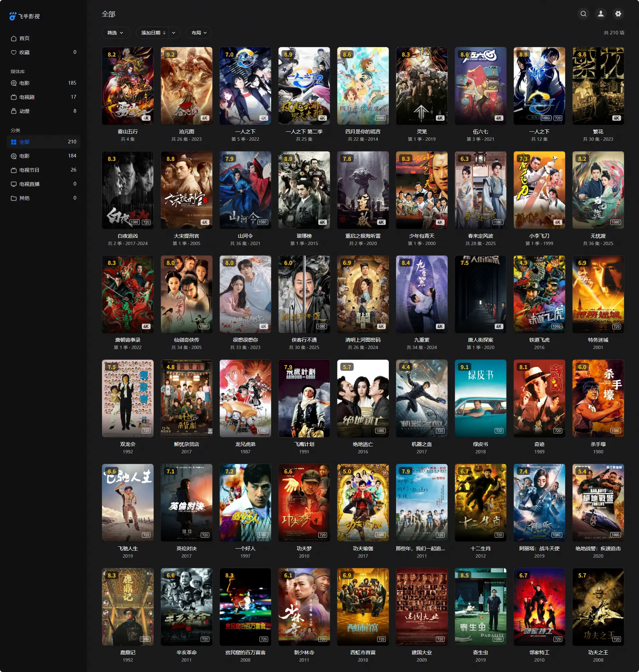
Task: Click the title 特务迷城
Action: pos(598,340)
